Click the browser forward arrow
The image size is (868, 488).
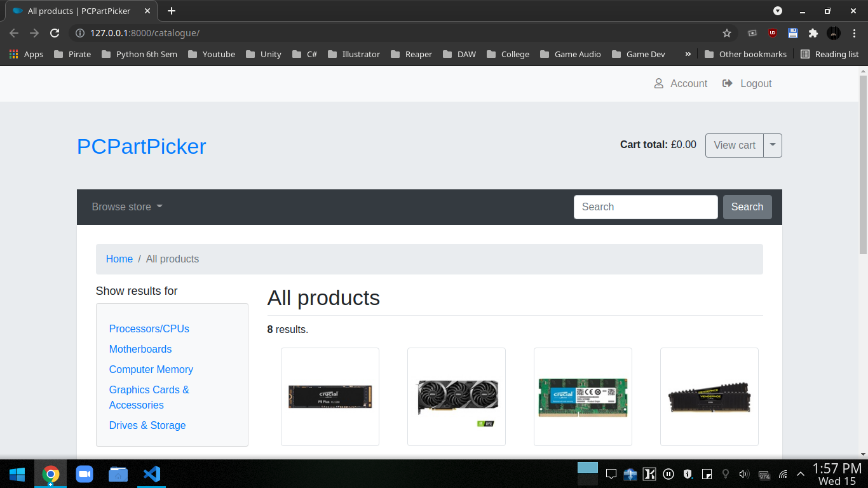coord(34,33)
